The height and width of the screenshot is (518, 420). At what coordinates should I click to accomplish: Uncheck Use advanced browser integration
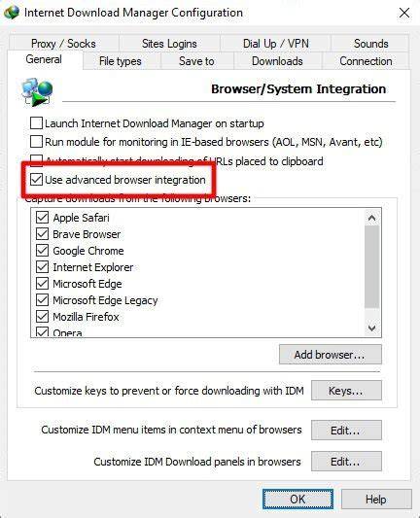tap(36, 180)
